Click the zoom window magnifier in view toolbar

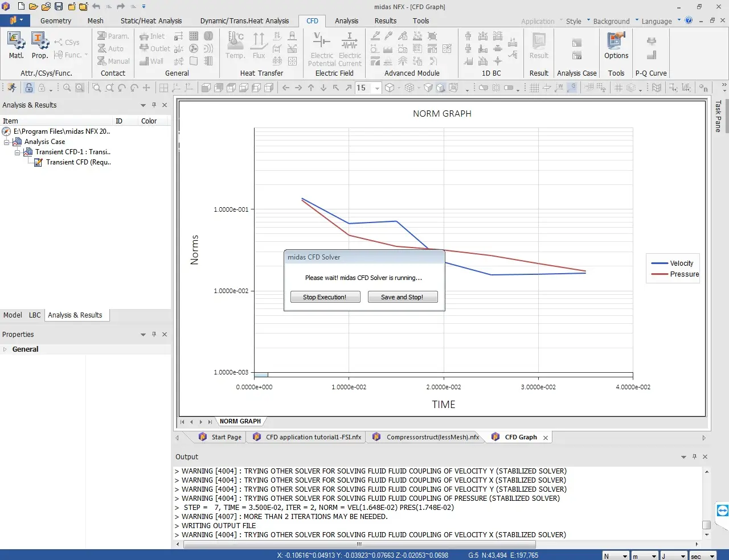(97, 88)
